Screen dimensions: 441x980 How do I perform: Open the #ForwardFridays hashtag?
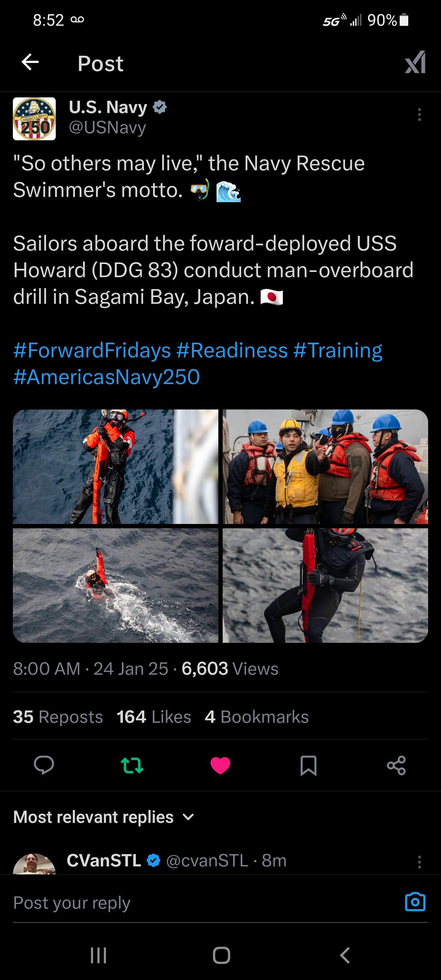click(92, 350)
